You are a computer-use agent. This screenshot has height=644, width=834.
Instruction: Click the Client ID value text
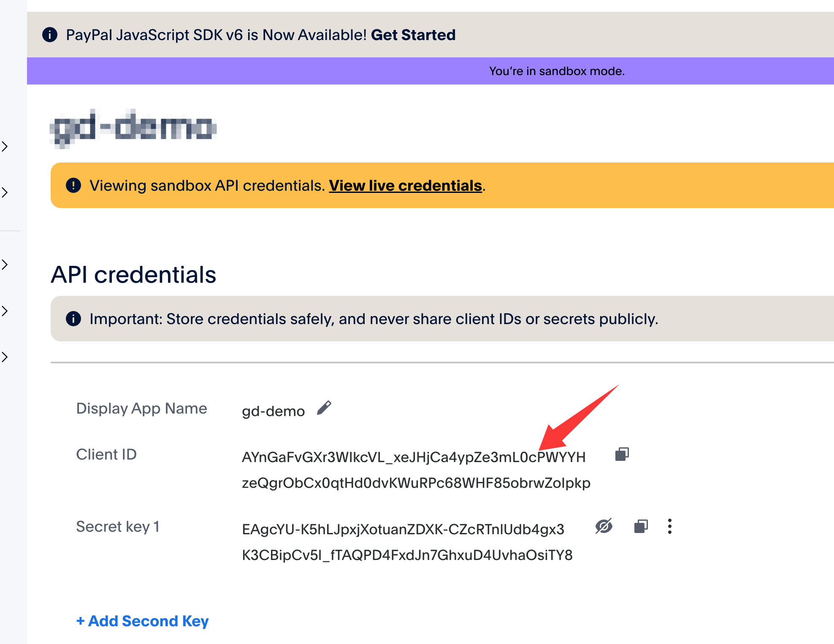tap(415, 470)
